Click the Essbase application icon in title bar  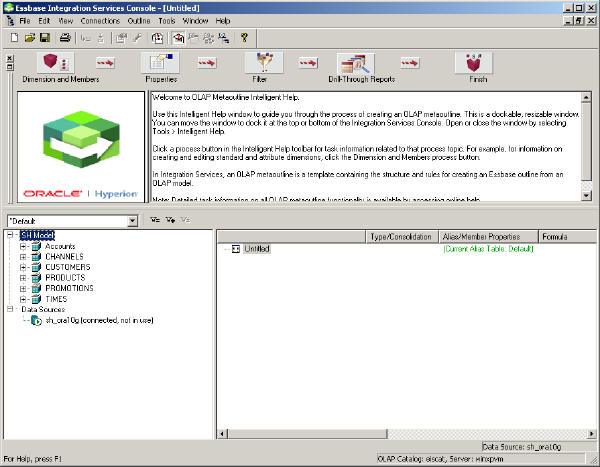[x=8, y=8]
